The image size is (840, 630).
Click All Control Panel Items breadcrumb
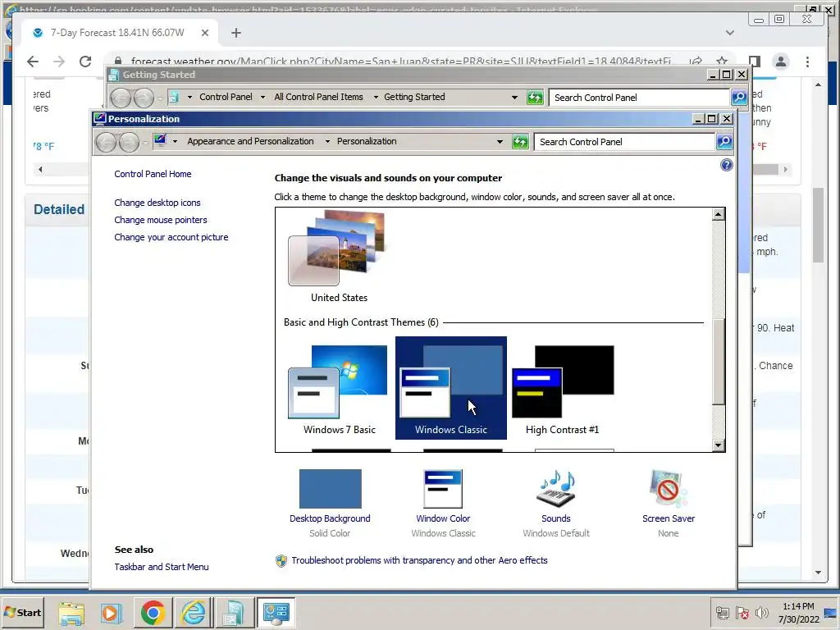click(318, 97)
